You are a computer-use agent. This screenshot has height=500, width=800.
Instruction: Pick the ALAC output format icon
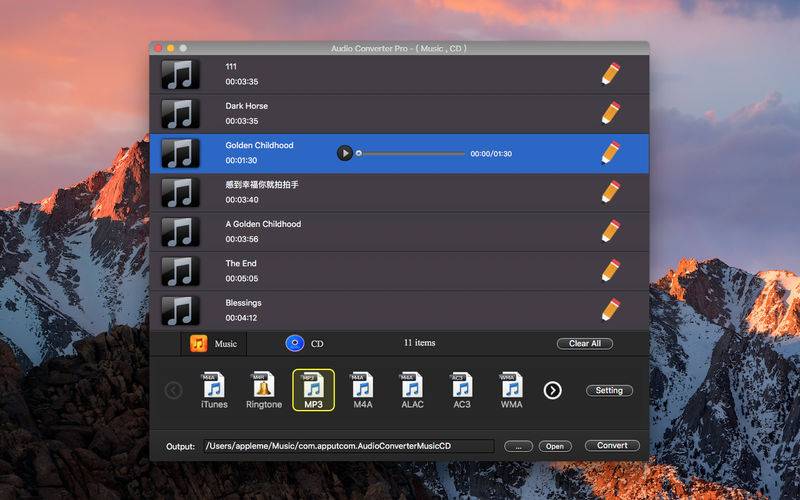click(412, 390)
